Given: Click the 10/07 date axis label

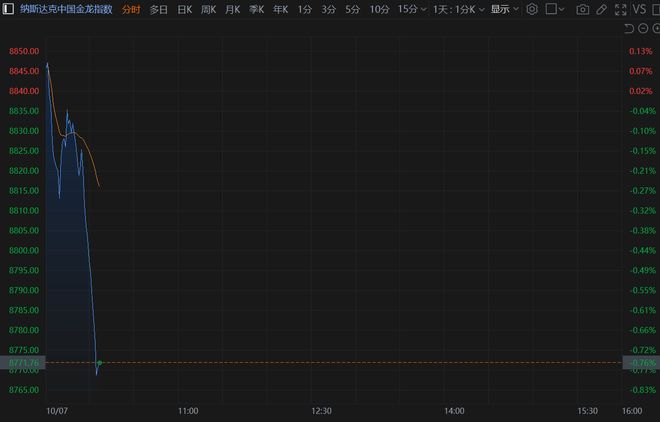Looking at the screenshot, I should [x=57, y=411].
